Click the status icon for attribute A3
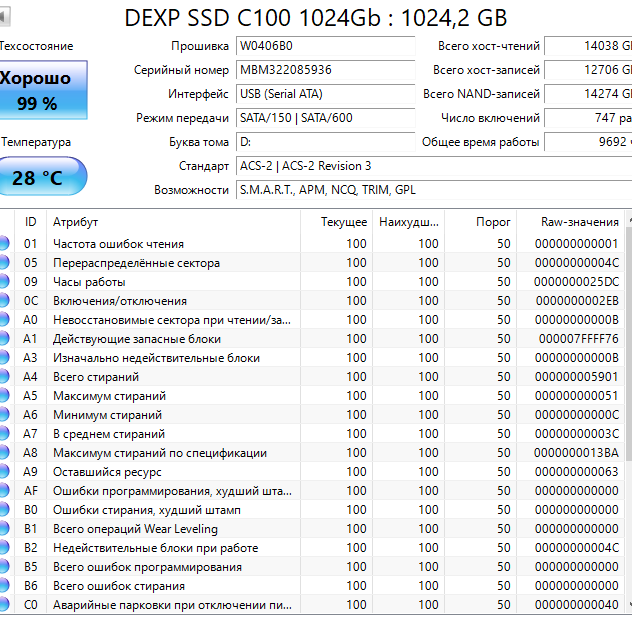 [4, 357]
